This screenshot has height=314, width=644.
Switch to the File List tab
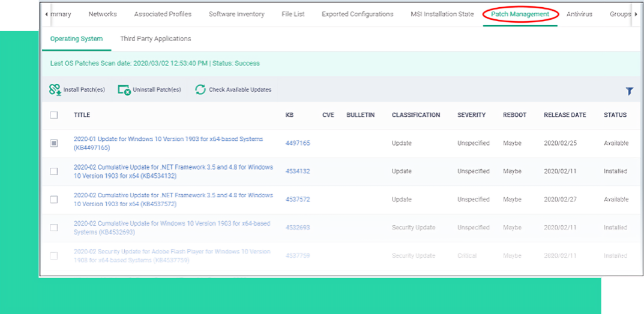point(293,14)
